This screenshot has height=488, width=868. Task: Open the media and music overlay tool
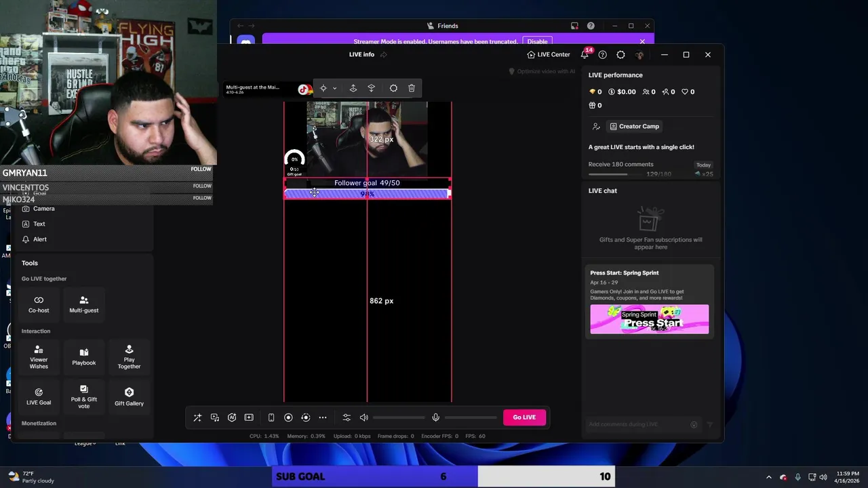(215, 418)
